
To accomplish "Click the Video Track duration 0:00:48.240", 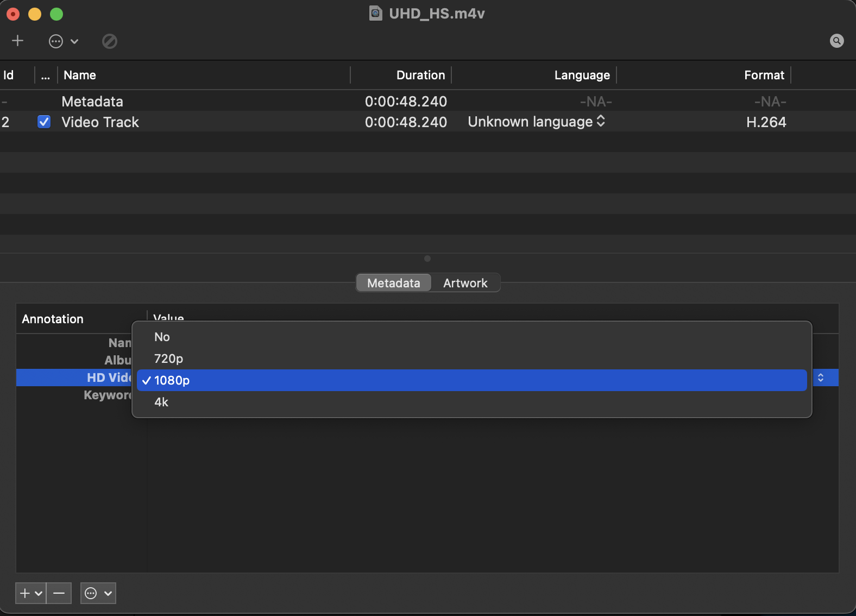I will [406, 122].
